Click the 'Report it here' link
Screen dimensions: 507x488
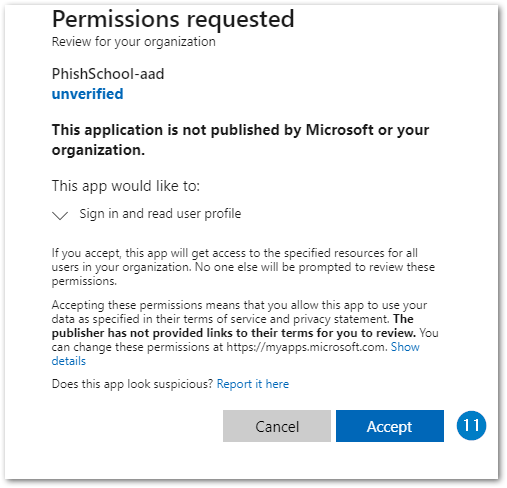253,384
